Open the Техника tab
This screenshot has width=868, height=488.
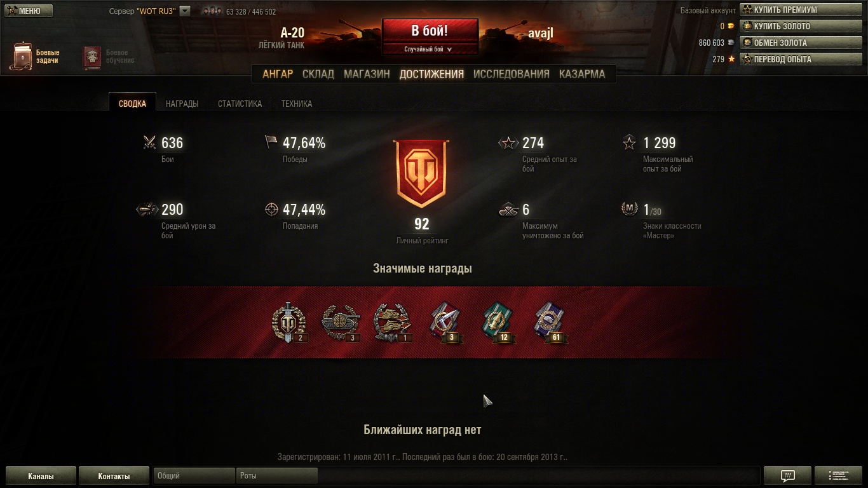tap(297, 104)
